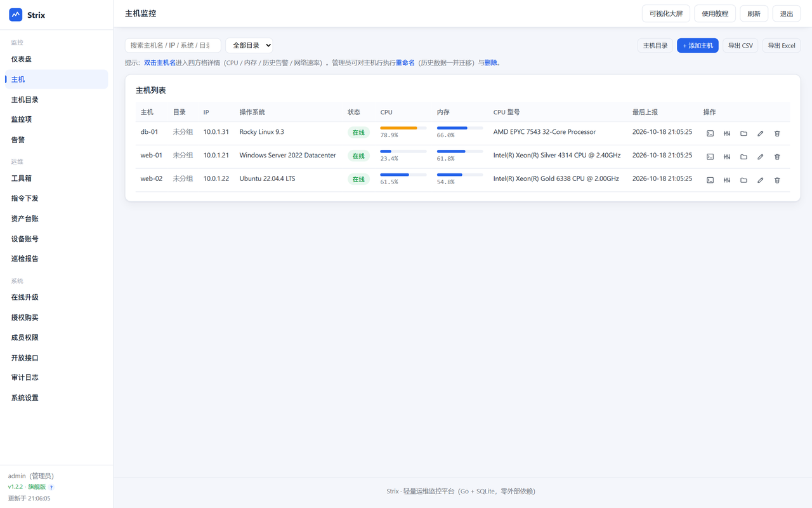Log out with the 退出 button
Image resolution: width=812 pixels, height=508 pixels.
pos(787,14)
